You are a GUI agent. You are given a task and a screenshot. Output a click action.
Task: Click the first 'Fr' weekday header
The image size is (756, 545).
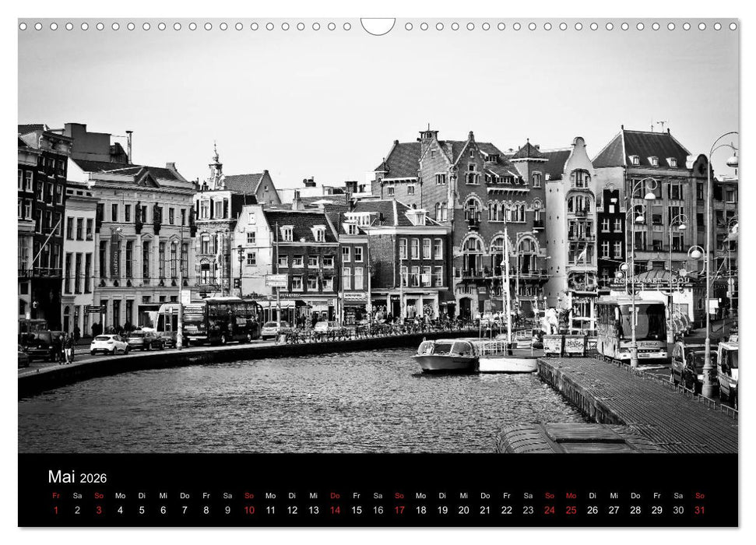[55, 495]
